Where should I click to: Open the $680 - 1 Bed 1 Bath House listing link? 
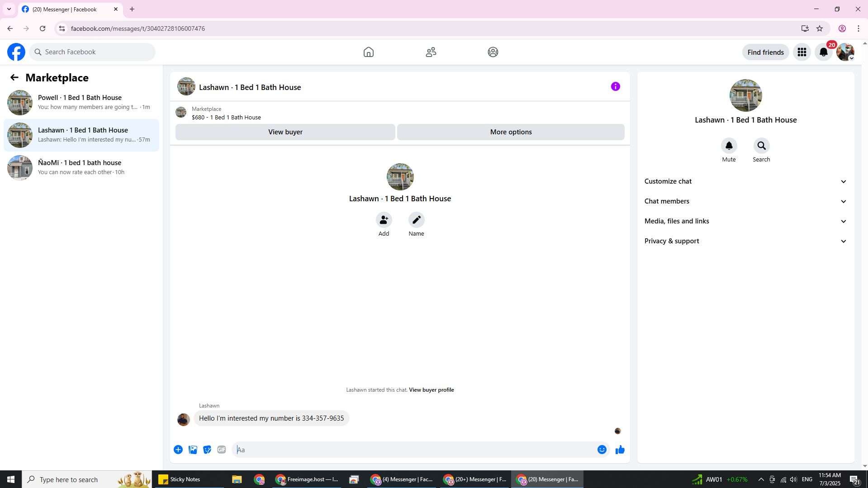click(226, 117)
